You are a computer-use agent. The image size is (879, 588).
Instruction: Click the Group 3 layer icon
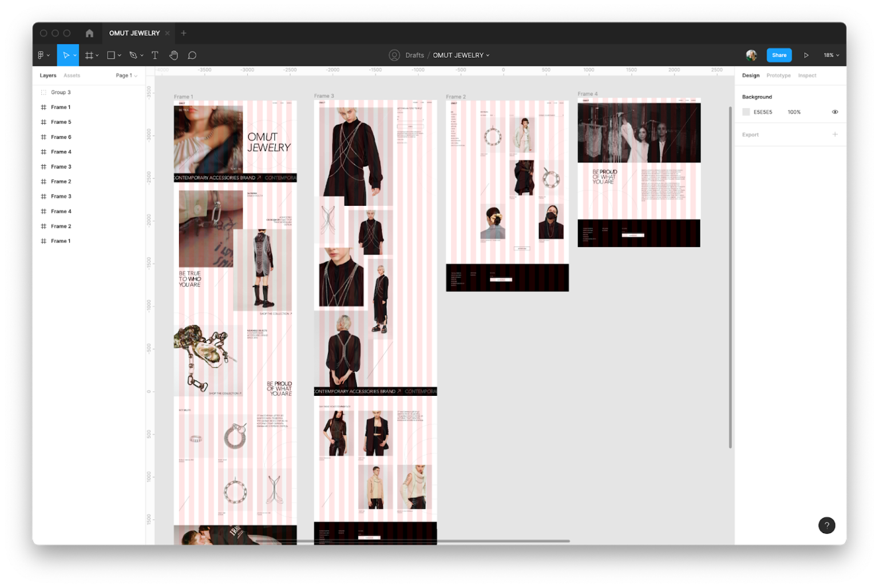43,92
